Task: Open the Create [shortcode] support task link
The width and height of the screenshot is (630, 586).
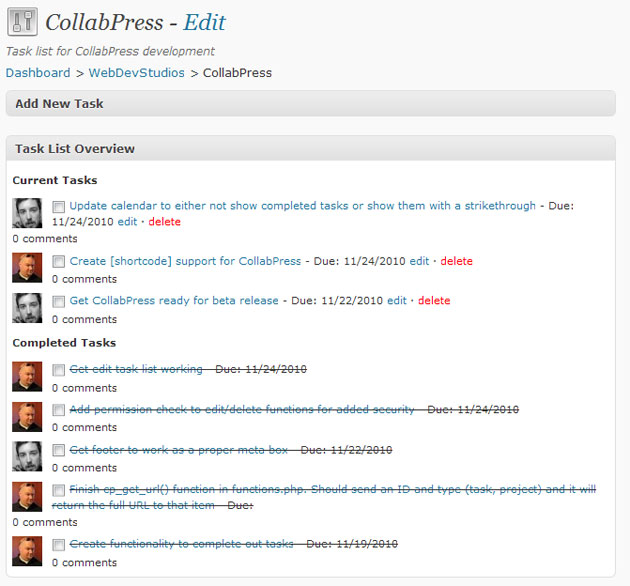Action: point(185,261)
